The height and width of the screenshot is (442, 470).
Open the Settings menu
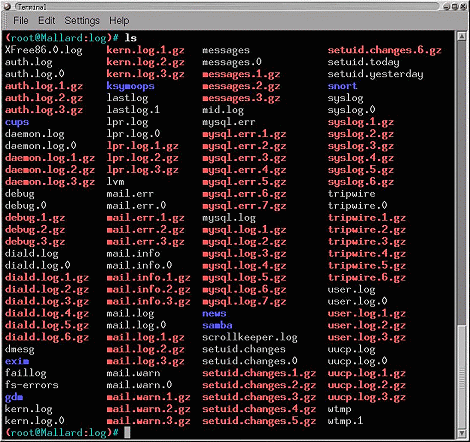(82, 21)
